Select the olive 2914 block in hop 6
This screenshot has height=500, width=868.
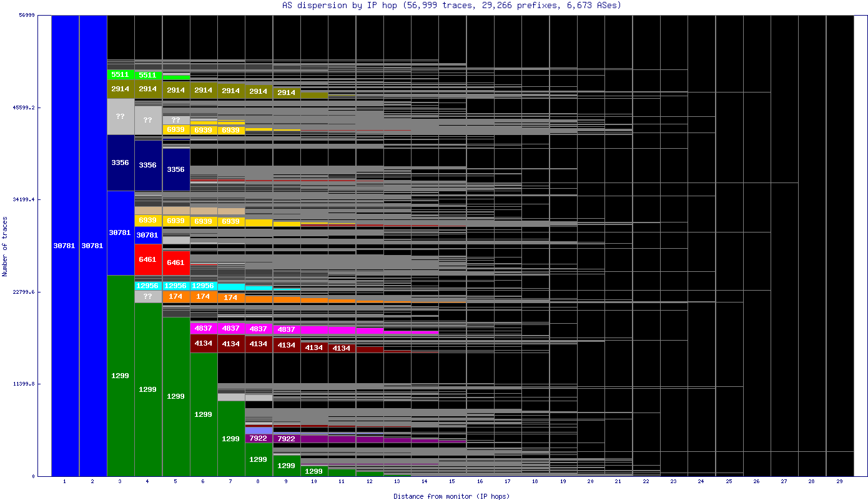(204, 90)
